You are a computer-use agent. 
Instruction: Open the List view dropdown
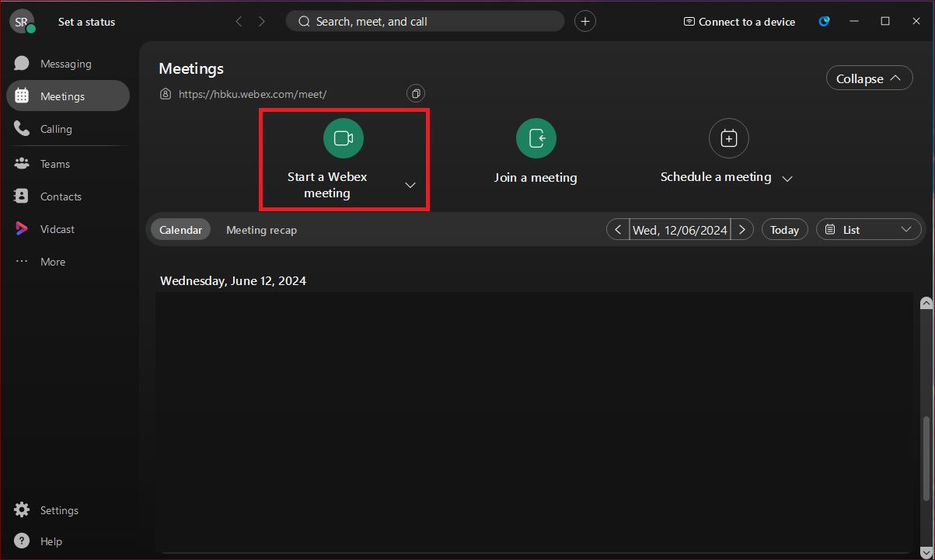point(869,230)
